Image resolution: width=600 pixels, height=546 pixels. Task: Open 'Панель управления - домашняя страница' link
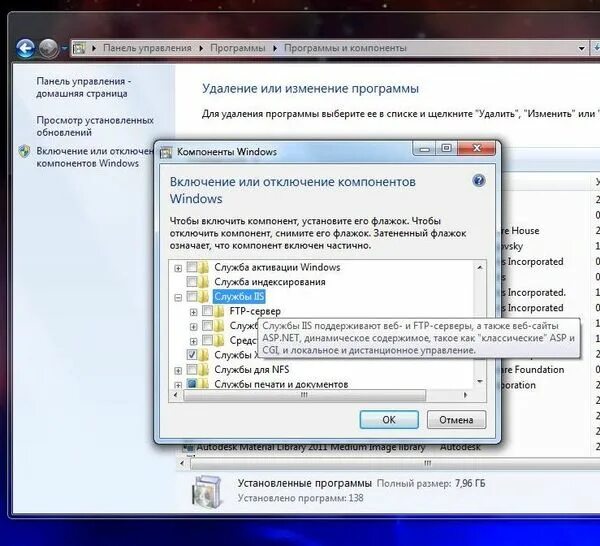pyautogui.click(x=83, y=87)
